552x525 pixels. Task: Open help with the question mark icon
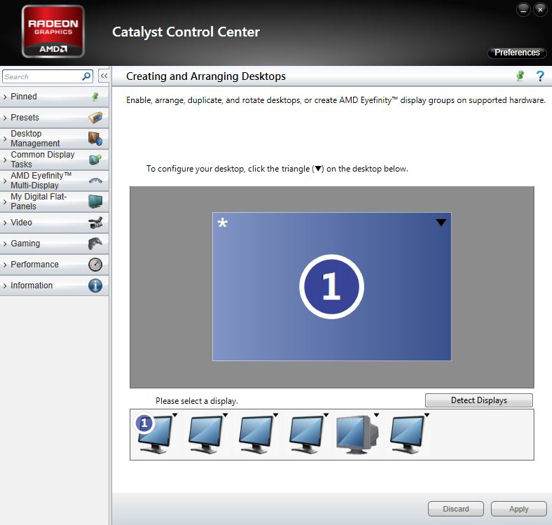click(540, 76)
